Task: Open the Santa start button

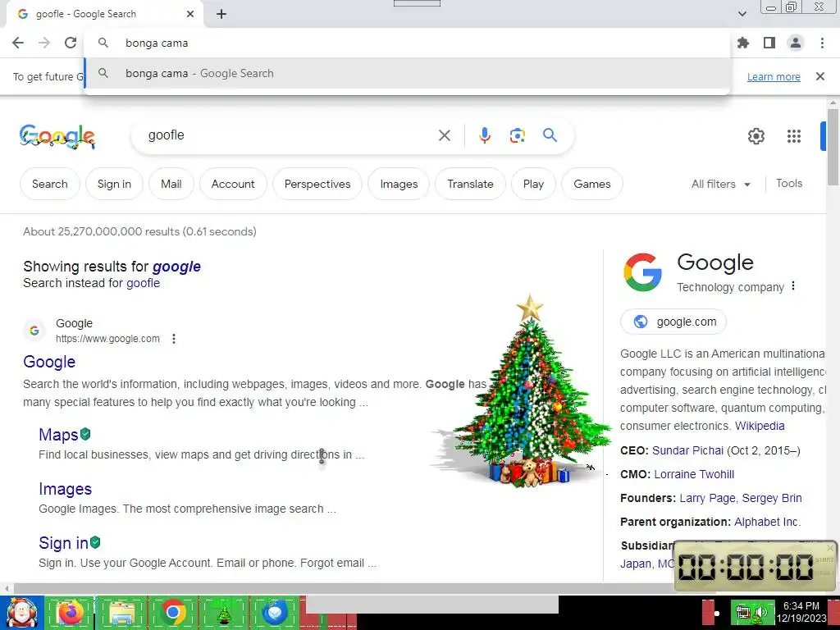Action: (x=21, y=612)
